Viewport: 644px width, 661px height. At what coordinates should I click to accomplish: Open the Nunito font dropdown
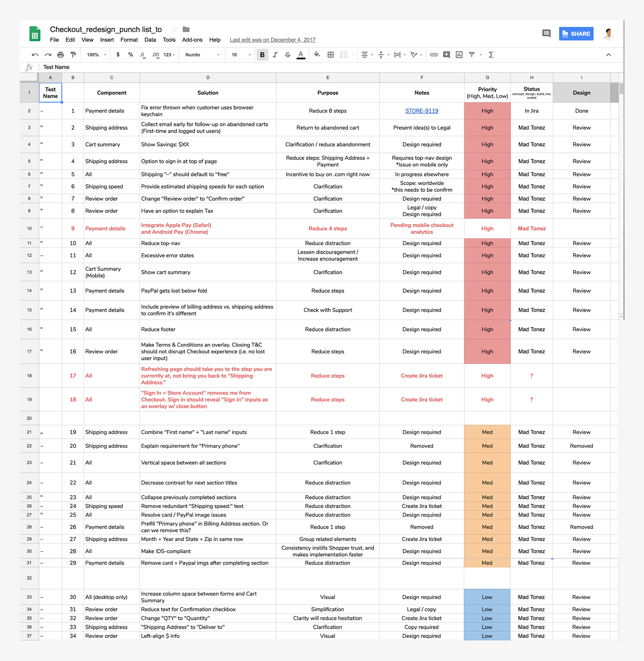[x=202, y=55]
